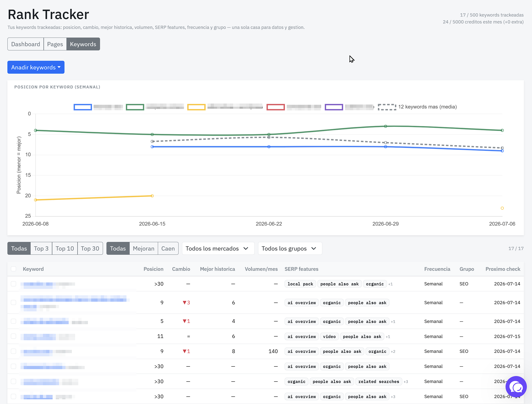Toggle the yellow legend series box

pos(196,107)
